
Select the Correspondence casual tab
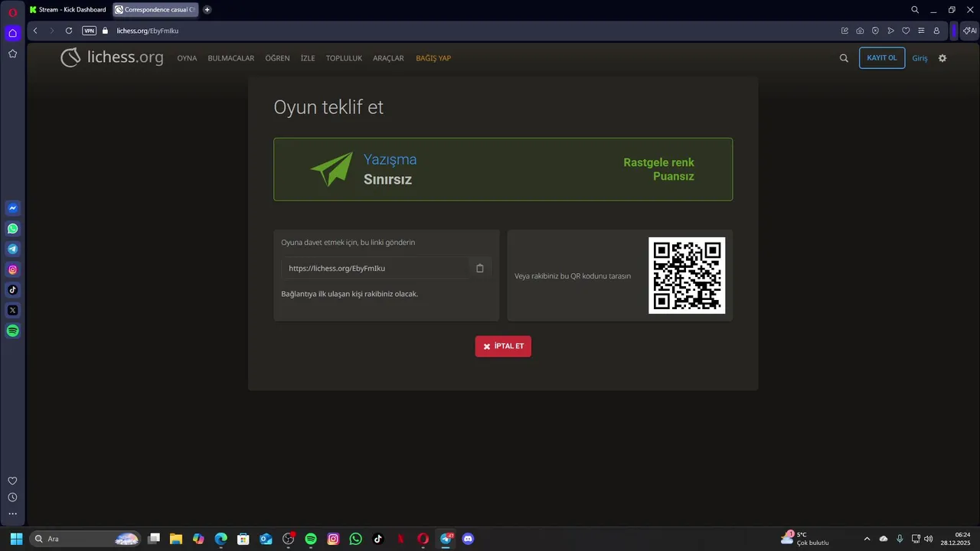[x=155, y=10]
